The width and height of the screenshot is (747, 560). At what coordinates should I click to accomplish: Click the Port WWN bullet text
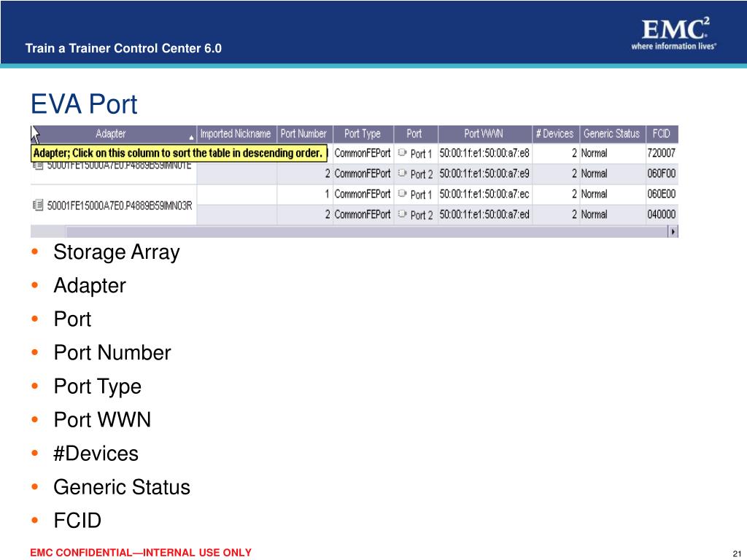(x=102, y=420)
